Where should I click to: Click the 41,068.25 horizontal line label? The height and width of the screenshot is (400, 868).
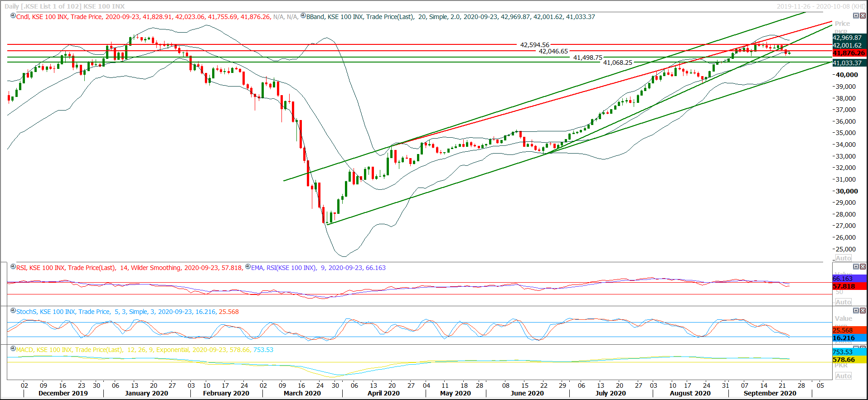pyautogui.click(x=617, y=63)
